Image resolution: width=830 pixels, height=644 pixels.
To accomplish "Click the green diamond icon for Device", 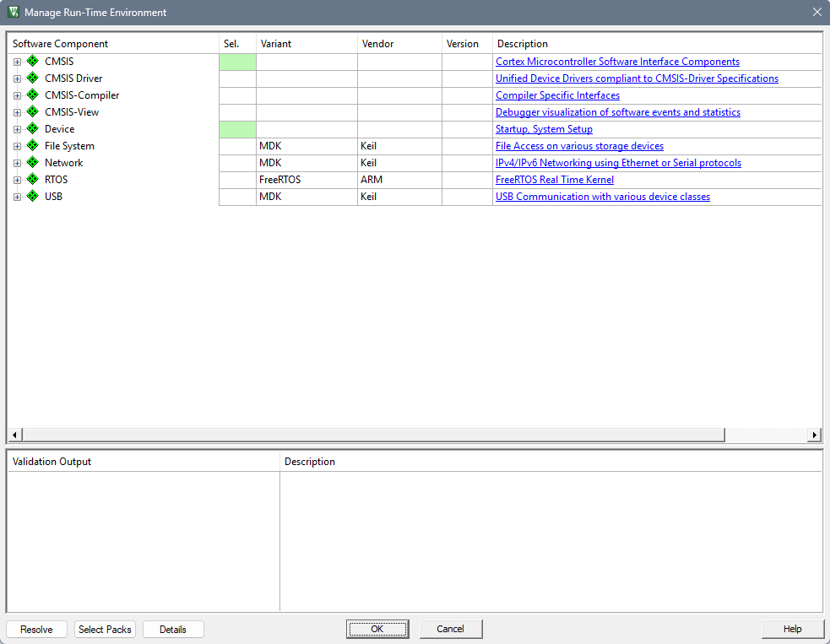I will point(33,128).
